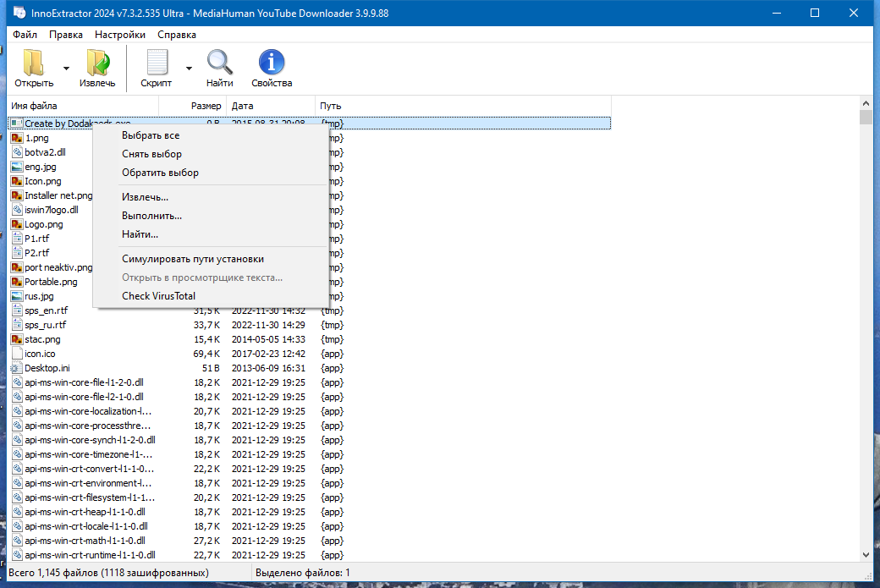Expand the Скрипт dropdown arrow
880x588 pixels.
pos(190,69)
